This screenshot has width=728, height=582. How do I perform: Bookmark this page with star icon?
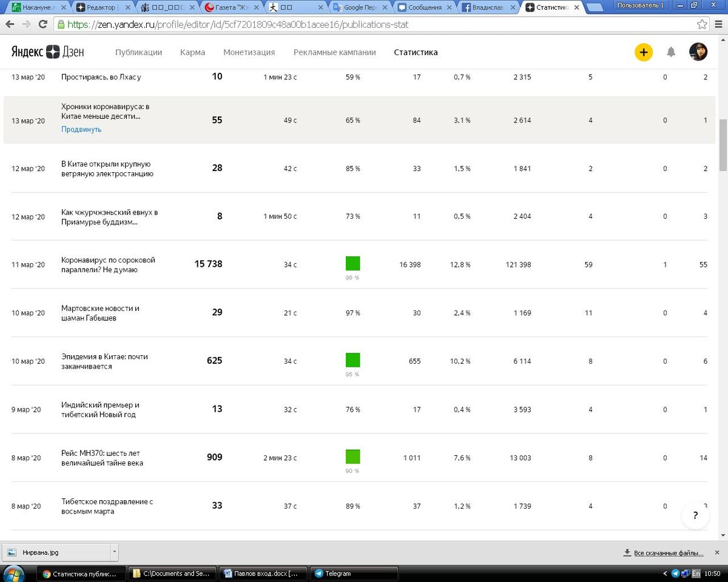pos(702,25)
